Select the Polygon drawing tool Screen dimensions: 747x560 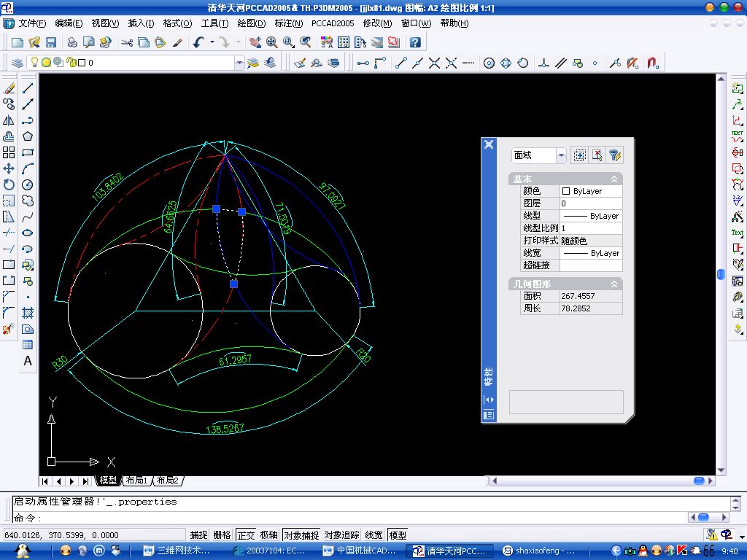point(28,136)
